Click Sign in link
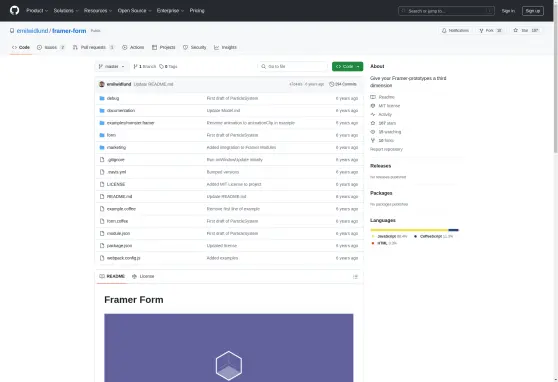This screenshot has width=558, height=382. click(x=508, y=11)
